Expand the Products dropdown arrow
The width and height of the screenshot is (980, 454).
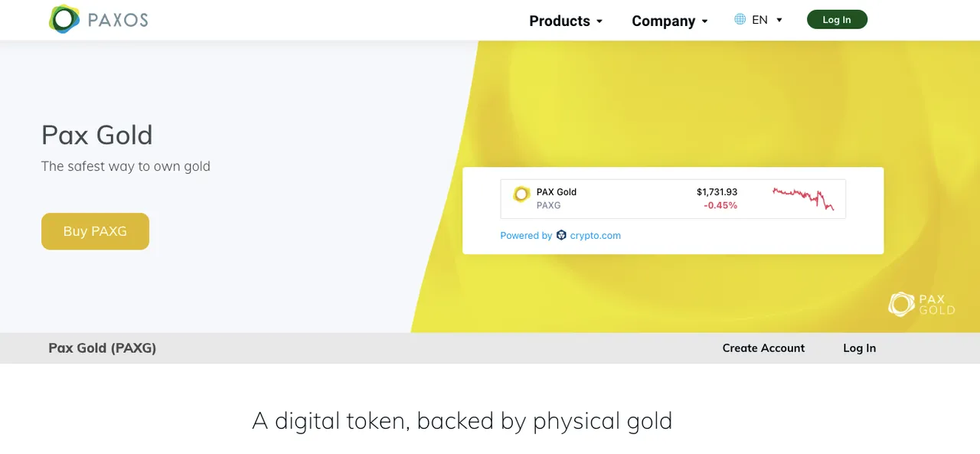pyautogui.click(x=599, y=21)
